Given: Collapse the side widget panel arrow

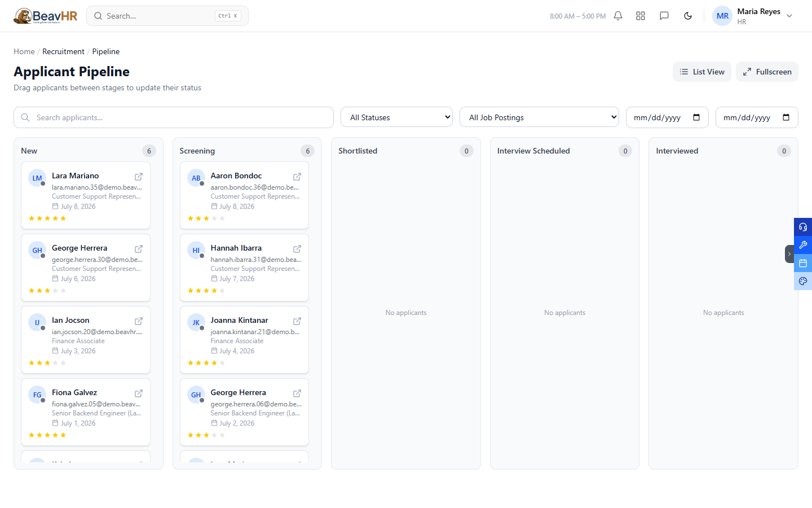Looking at the screenshot, I should tap(789, 254).
